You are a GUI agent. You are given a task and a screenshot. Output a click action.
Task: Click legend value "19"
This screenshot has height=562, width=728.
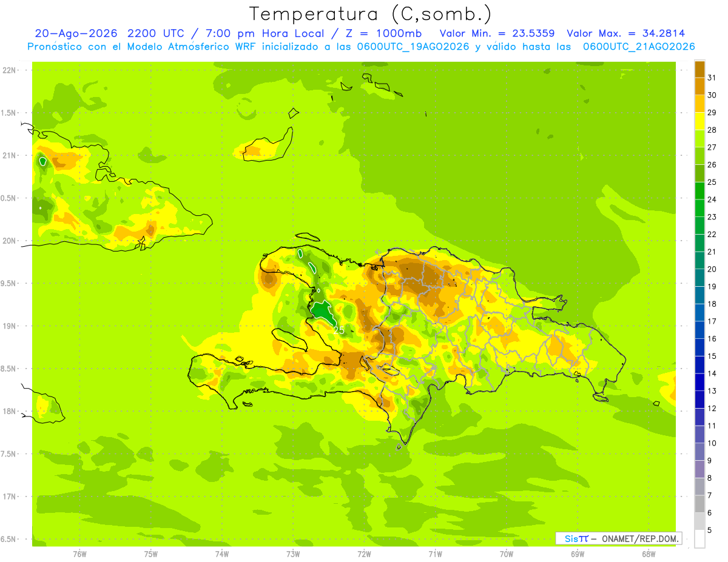[712, 286]
